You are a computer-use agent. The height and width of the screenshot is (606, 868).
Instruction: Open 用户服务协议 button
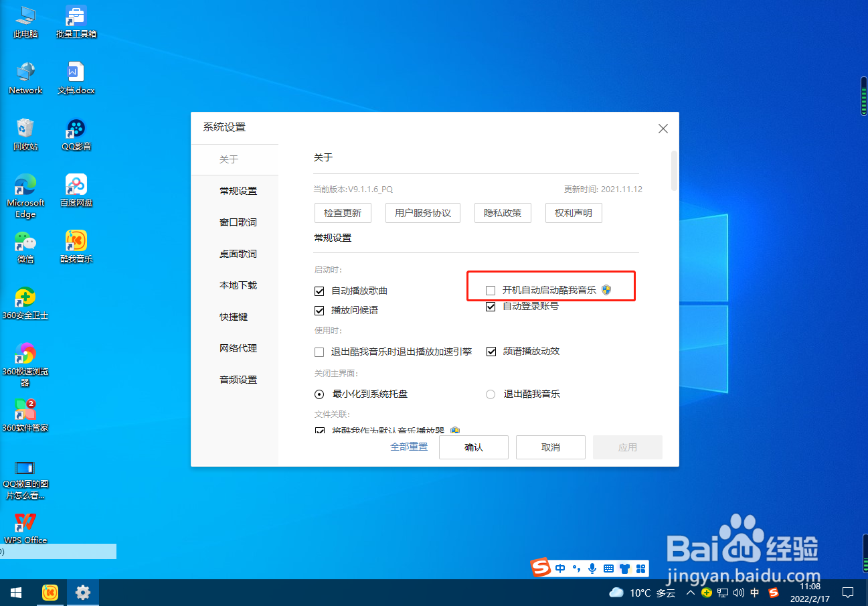tap(423, 213)
